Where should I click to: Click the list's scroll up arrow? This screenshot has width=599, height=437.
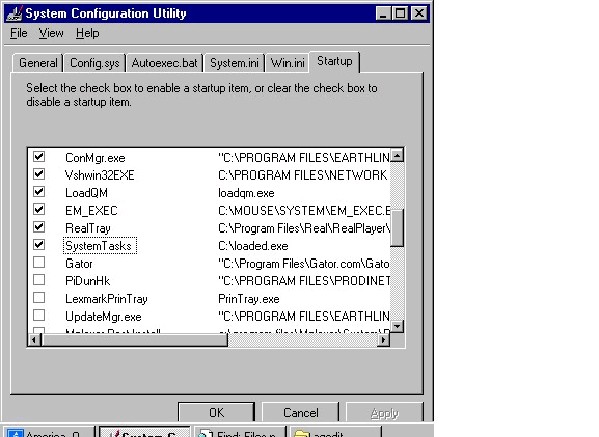pos(397,155)
